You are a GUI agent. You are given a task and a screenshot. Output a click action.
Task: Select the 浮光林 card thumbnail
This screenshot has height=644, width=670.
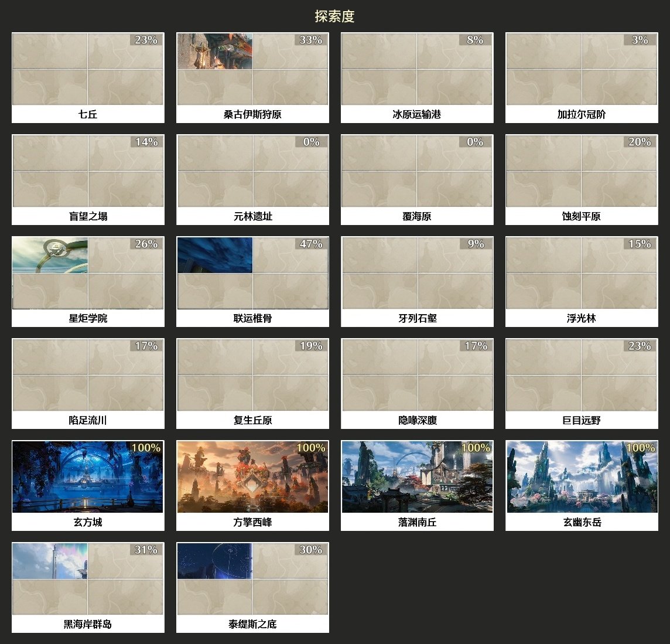coord(582,273)
